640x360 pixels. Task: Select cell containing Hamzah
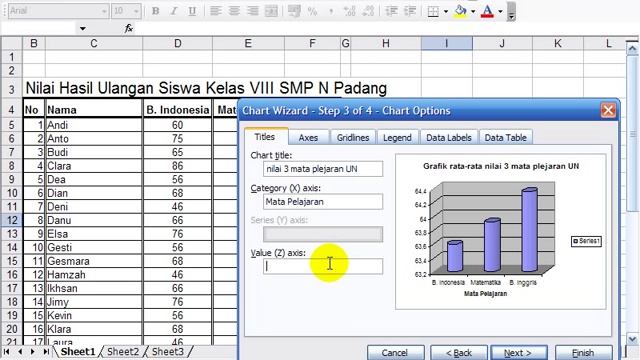click(x=93, y=275)
